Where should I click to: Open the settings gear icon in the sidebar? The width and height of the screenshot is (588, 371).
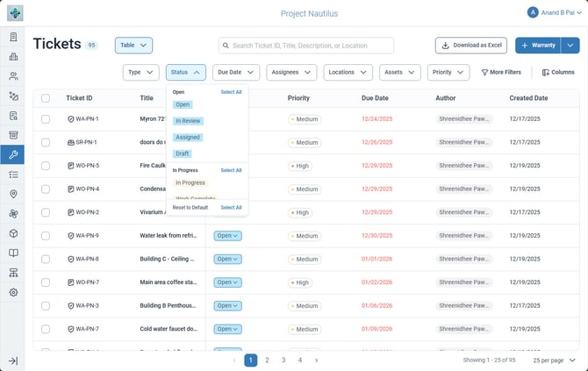[13, 292]
